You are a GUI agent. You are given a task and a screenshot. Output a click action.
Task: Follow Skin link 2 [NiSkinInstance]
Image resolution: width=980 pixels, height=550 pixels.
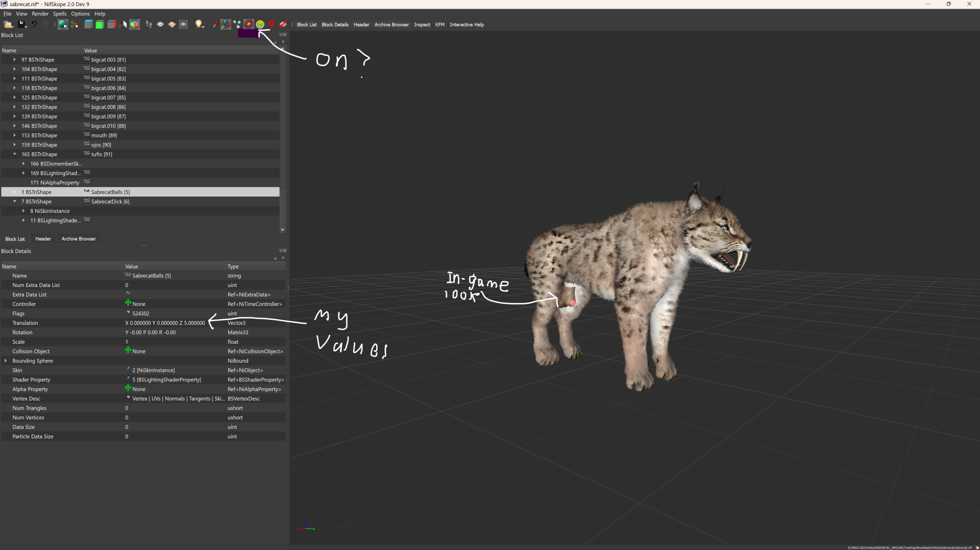153,371
